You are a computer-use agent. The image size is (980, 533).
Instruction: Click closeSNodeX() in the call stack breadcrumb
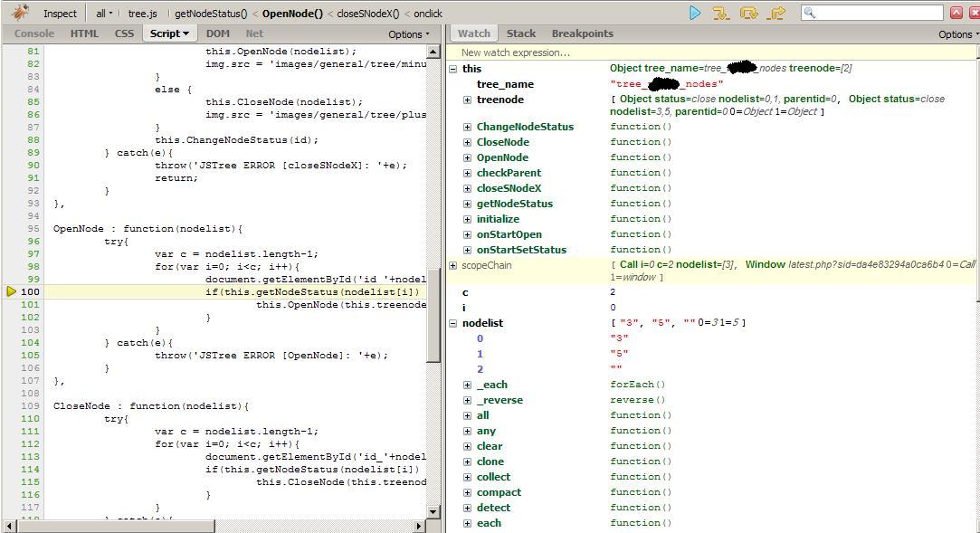(x=367, y=14)
